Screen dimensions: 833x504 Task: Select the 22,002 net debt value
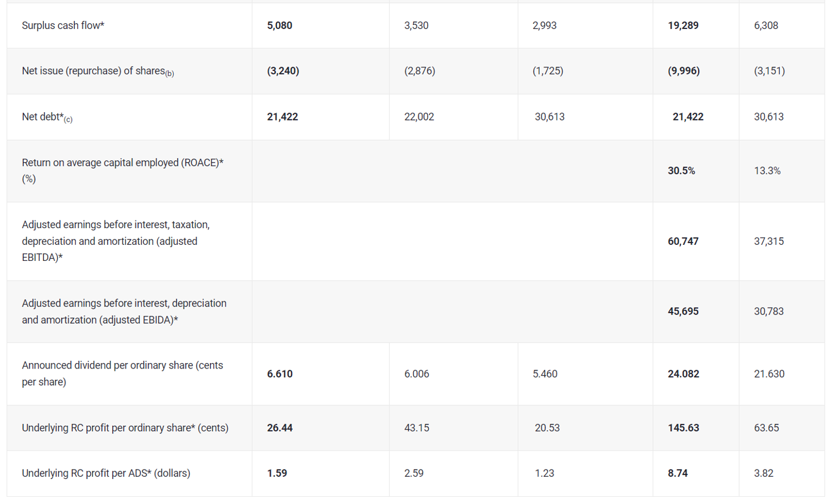click(x=419, y=117)
